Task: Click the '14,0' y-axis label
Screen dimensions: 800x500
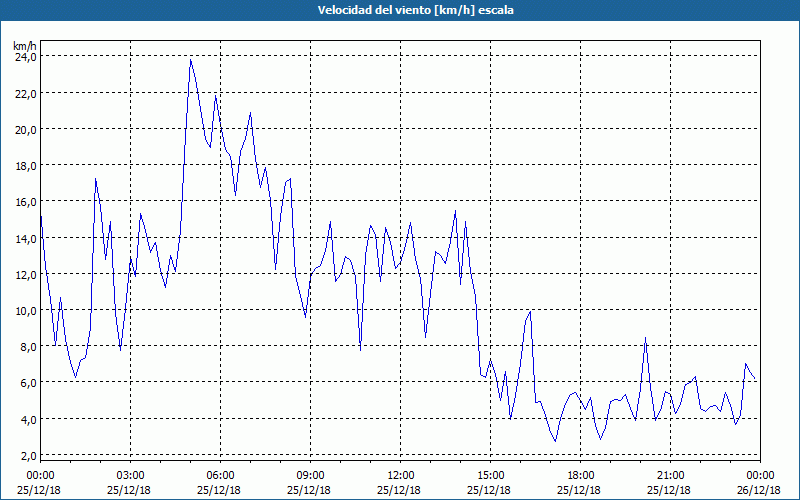Action: click(x=26, y=238)
